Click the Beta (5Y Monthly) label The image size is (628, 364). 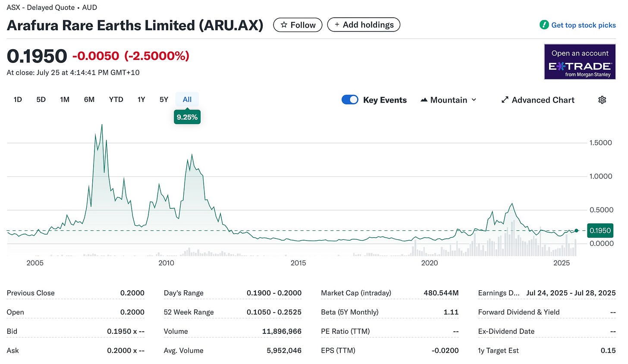click(x=350, y=312)
